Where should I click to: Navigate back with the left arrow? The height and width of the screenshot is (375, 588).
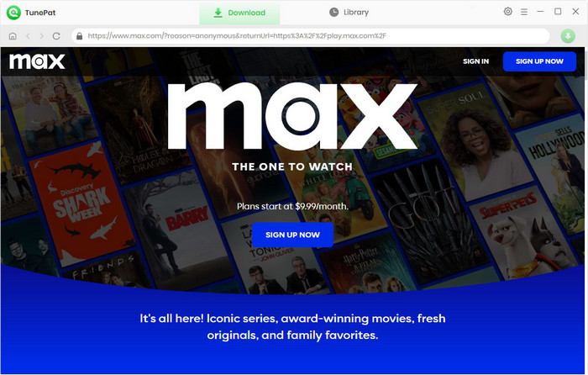tap(28, 36)
